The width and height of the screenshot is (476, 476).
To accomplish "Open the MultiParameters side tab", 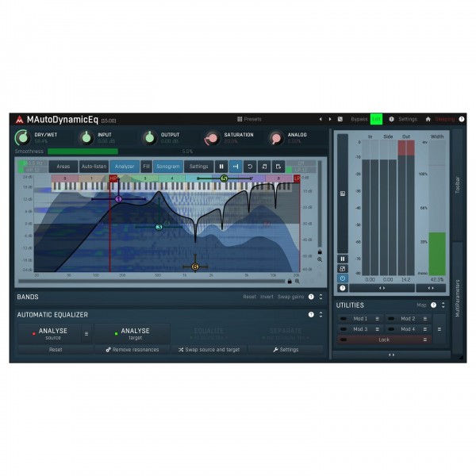I will [458, 298].
